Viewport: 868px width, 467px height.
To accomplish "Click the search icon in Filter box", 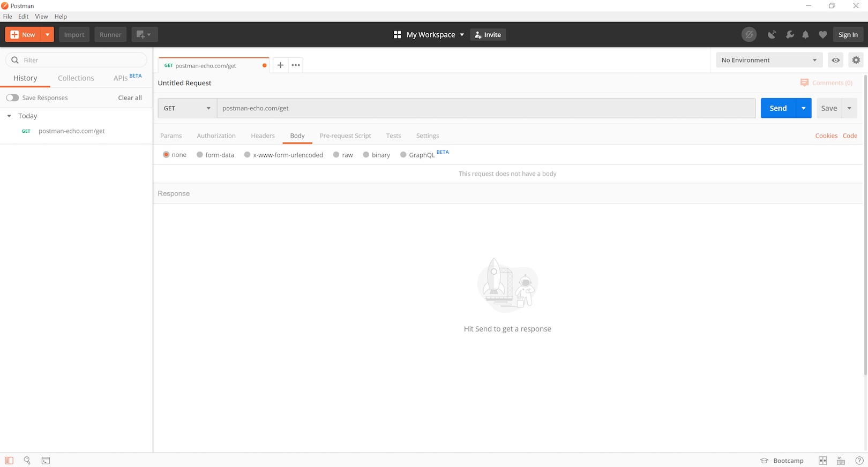I will tap(15, 60).
